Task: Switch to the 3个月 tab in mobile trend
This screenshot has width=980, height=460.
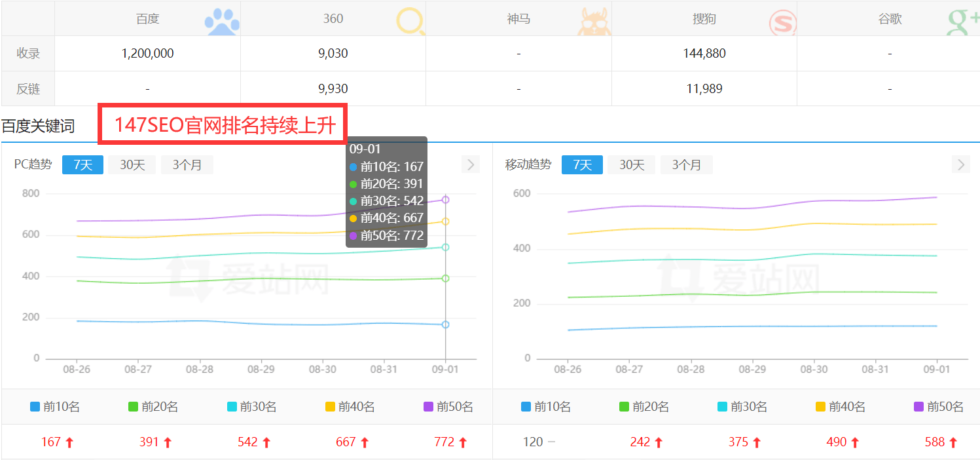Action: coord(687,164)
